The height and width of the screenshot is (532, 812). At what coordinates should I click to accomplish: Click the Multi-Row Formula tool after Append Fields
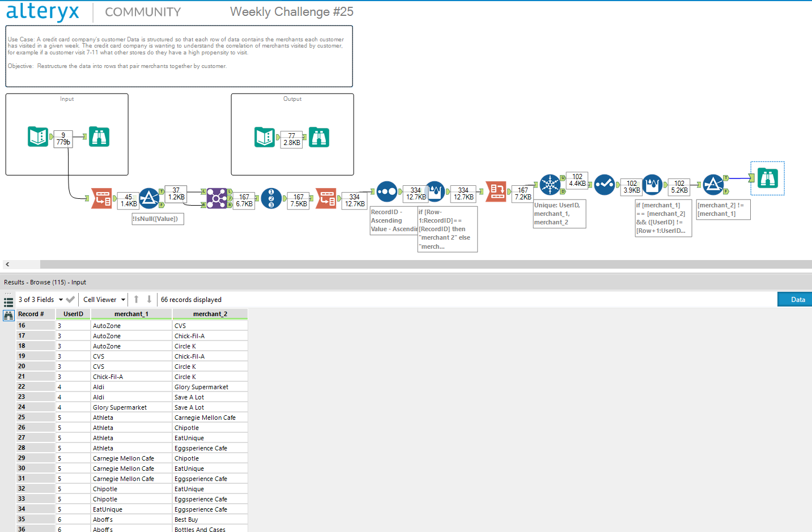pos(434,191)
